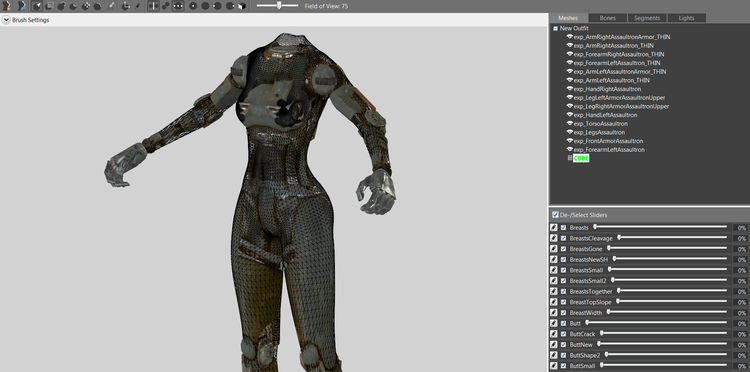This screenshot has height=372, width=750.
Task: Hide exp_ForearmRightAssaultron_THIN with its eye icon
Action: pyautogui.click(x=570, y=54)
